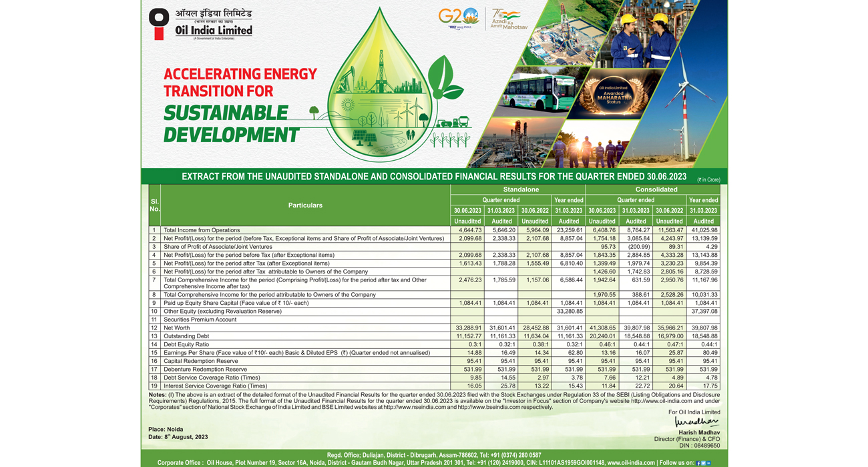This screenshot has height=467, width=868.
Task: Open the Facebook icon in the footer
Action: [x=698, y=463]
